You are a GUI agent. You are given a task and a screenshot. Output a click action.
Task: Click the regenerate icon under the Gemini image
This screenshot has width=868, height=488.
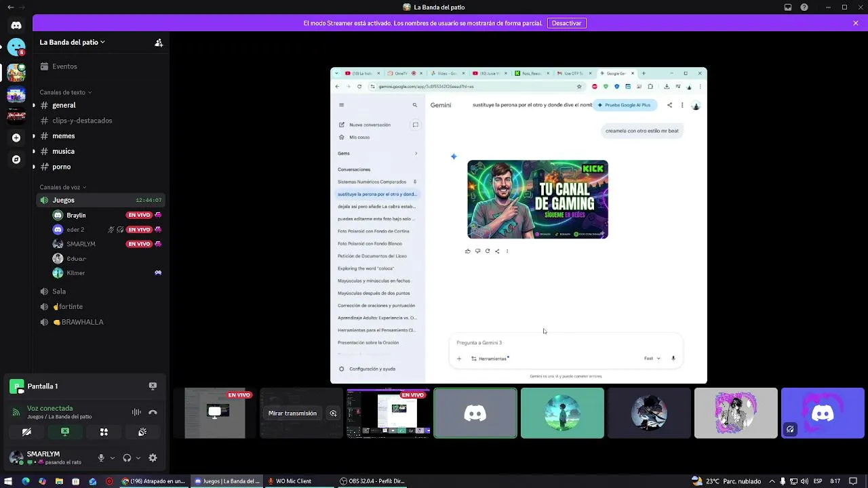(x=487, y=251)
